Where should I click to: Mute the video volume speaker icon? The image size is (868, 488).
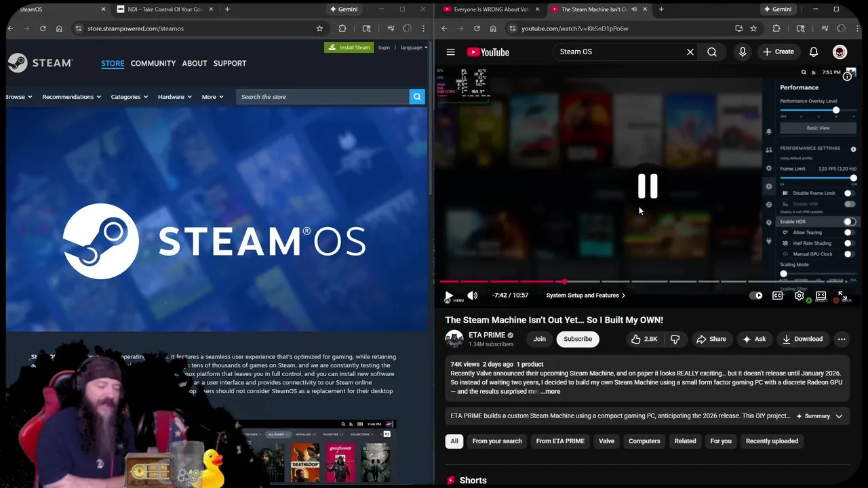(x=473, y=296)
